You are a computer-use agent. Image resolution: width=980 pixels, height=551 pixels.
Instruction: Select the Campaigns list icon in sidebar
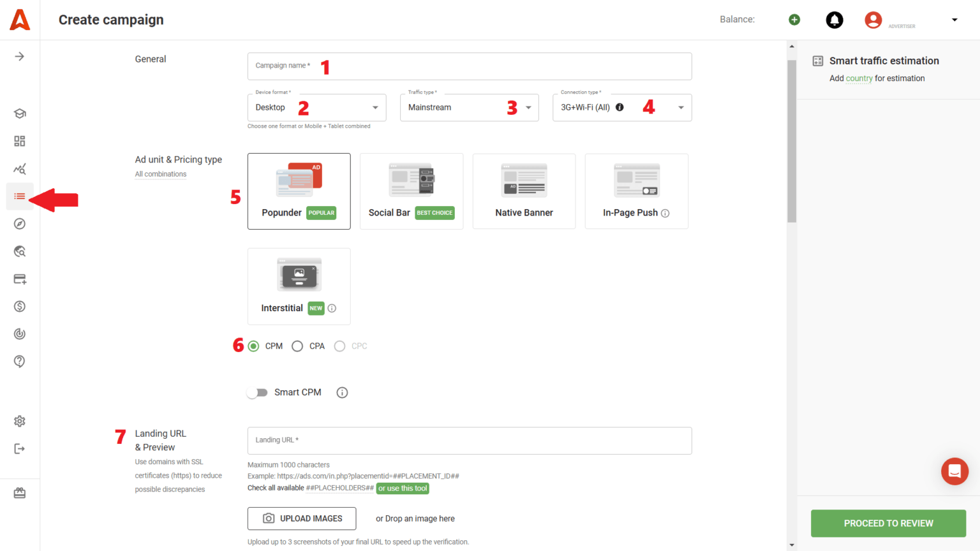[x=19, y=196]
